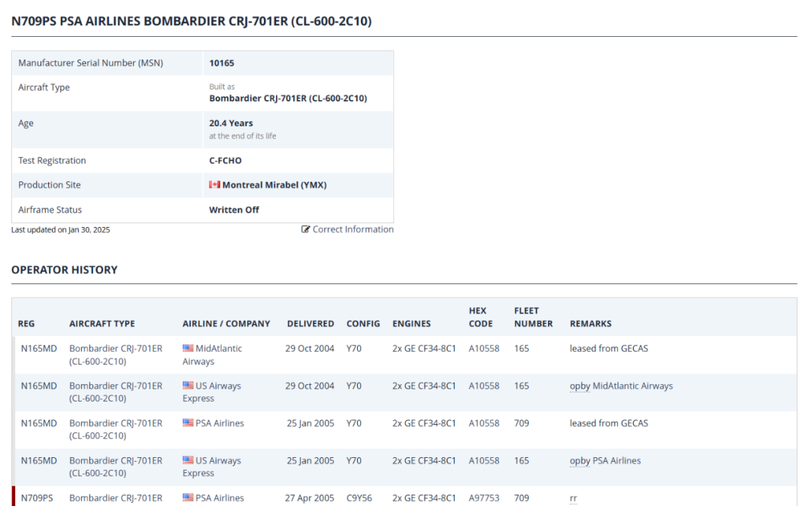Click the REMARKS column header
The image size is (812, 506).
[591, 324]
